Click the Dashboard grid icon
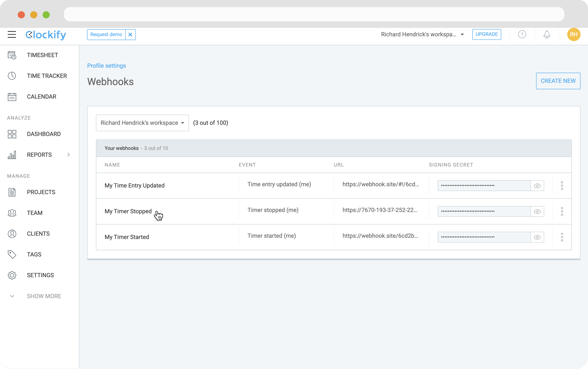Screen dimensions: 588x369 pyautogui.click(x=12, y=134)
